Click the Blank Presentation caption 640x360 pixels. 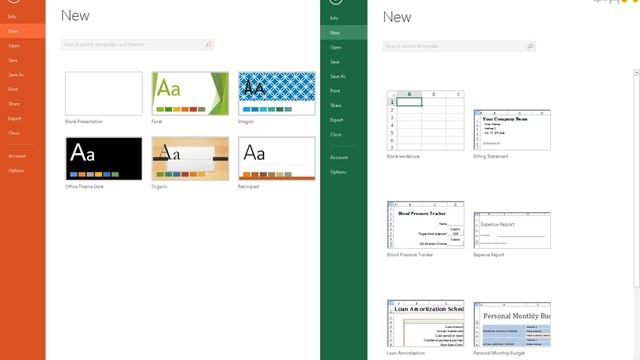point(84,122)
